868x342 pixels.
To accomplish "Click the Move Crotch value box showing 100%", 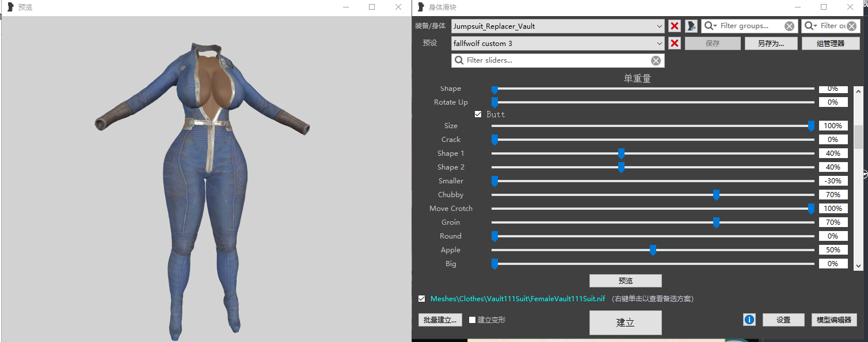I will pyautogui.click(x=833, y=208).
